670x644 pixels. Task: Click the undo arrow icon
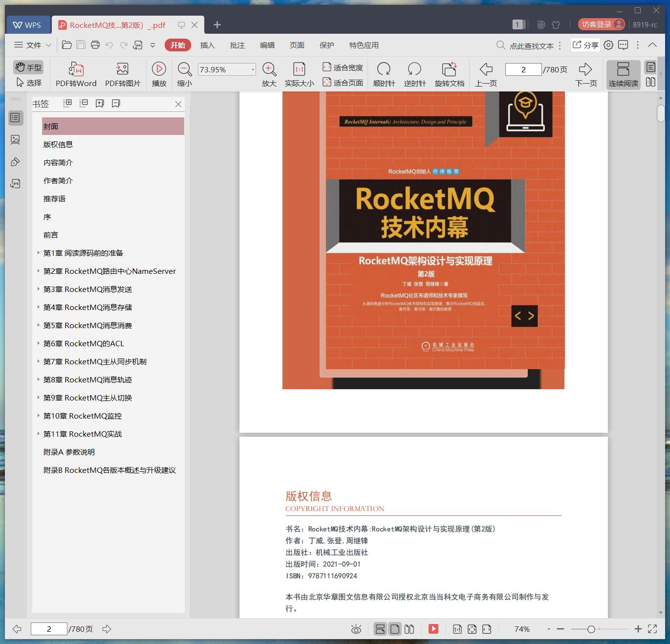109,45
